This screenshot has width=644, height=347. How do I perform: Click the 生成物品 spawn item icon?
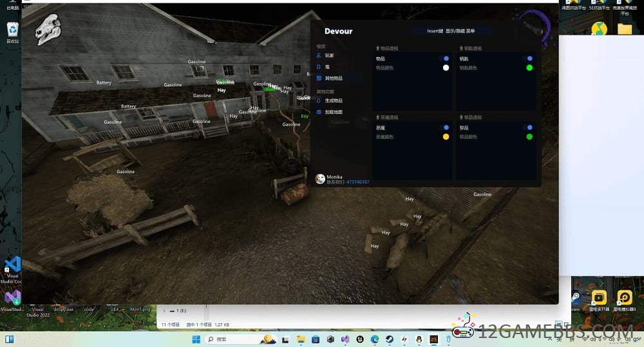[319, 100]
